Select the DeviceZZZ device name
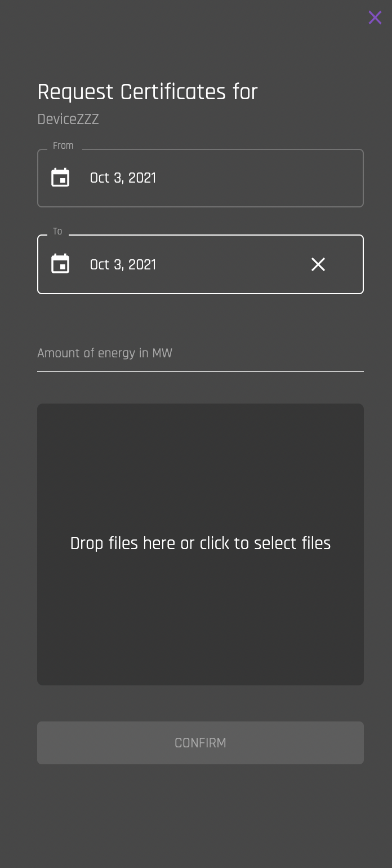The height and width of the screenshot is (868, 392). (68, 119)
